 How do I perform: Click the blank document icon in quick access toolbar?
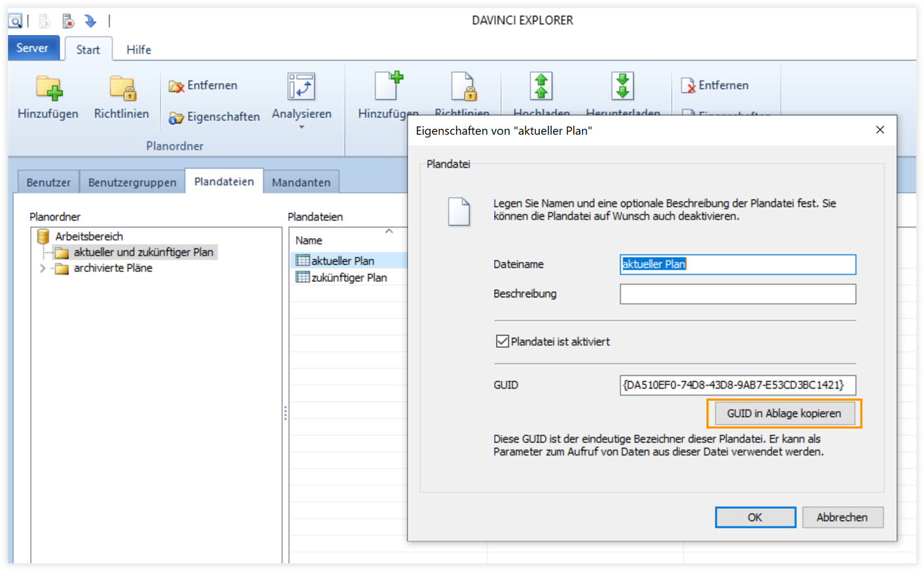pos(44,21)
